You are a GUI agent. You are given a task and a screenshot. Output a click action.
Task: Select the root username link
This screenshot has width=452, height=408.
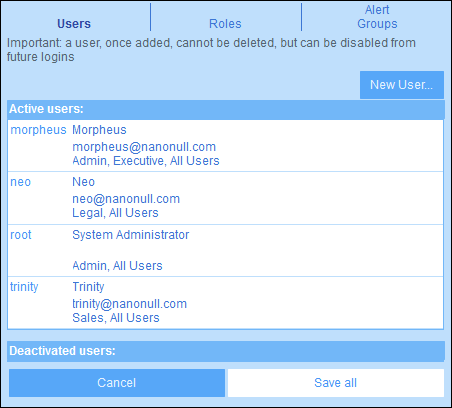coord(21,235)
